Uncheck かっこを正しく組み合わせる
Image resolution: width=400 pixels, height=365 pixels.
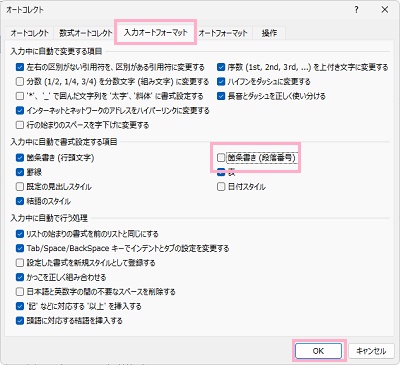click(x=20, y=277)
